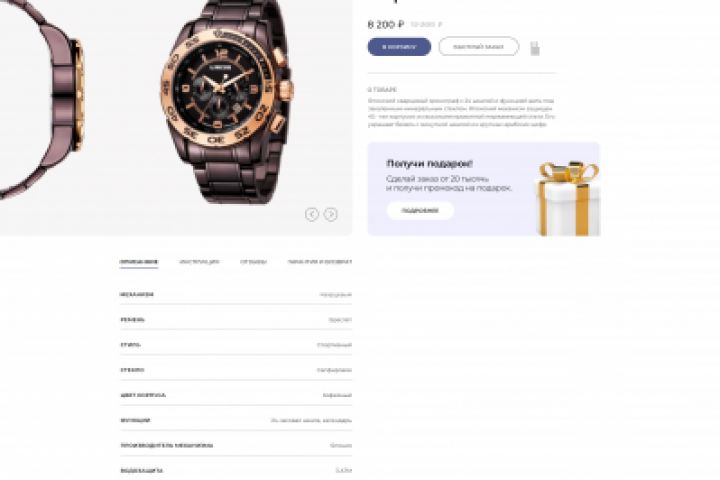Show the previous watch photo with left arrow
Image resolution: width=720 pixels, height=480 pixels.
point(312,214)
